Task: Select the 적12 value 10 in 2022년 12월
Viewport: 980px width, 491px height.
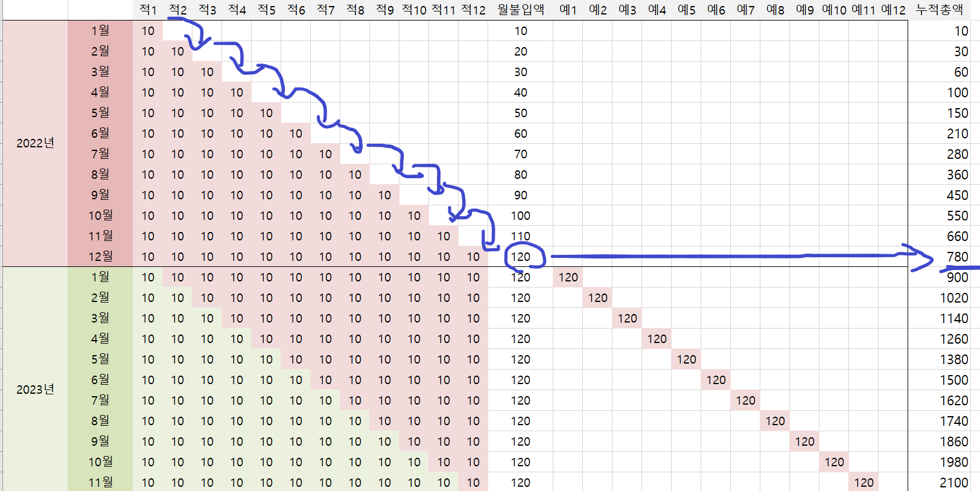Action: pyautogui.click(x=473, y=257)
